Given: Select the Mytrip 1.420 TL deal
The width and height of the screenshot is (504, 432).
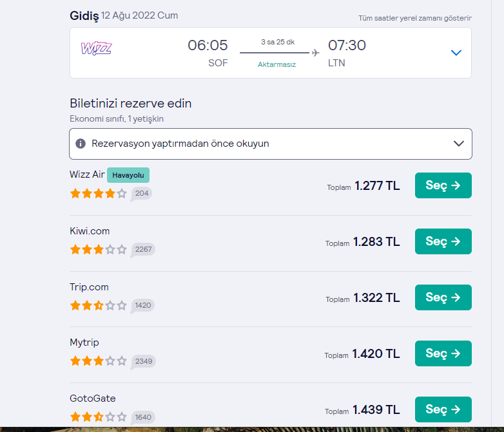Looking at the screenshot, I should (443, 353).
